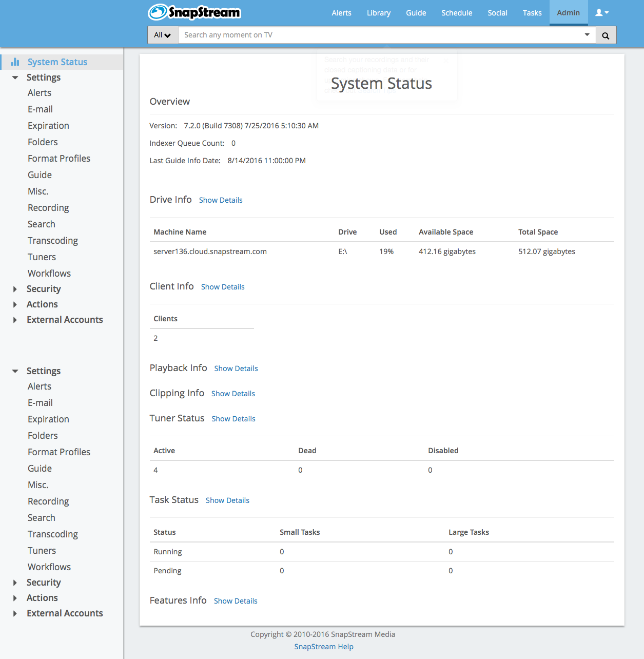Click the second External Accounts label
This screenshot has width=644, height=659.
pos(65,613)
